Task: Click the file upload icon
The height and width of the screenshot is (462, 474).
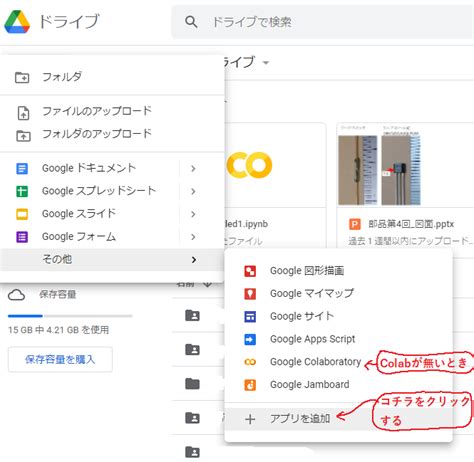Action: coord(23,113)
